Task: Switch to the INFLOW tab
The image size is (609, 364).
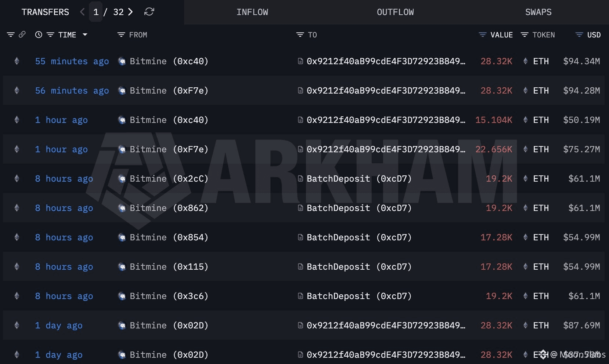Action: point(252,12)
